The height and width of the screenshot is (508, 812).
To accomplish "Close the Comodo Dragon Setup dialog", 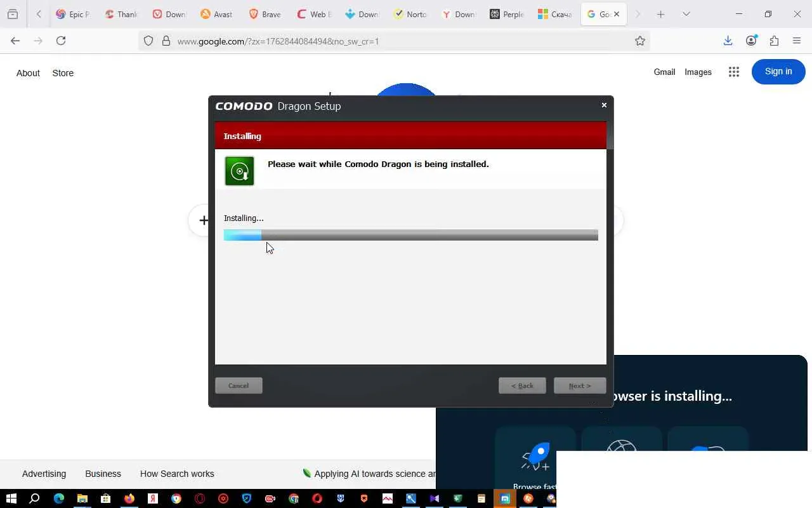I will click(x=604, y=105).
